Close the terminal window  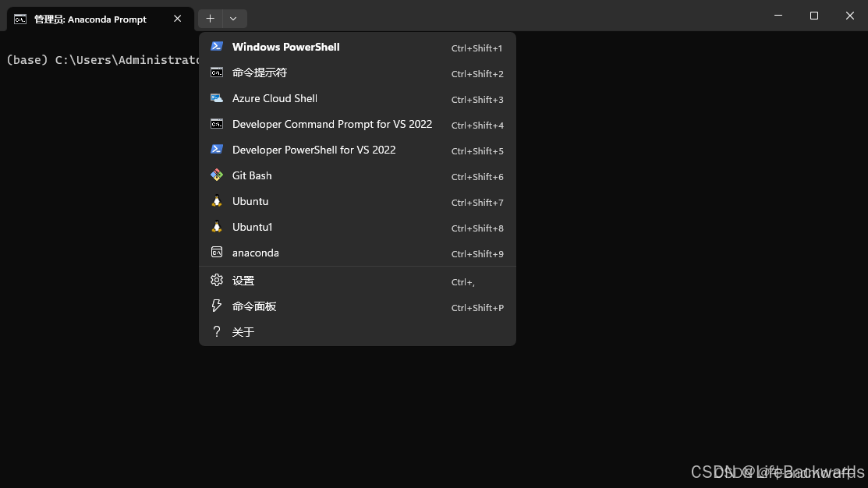[850, 16]
